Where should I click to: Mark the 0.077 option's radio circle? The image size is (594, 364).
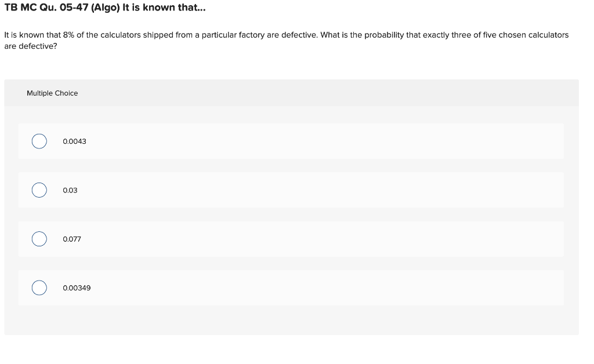coord(39,239)
